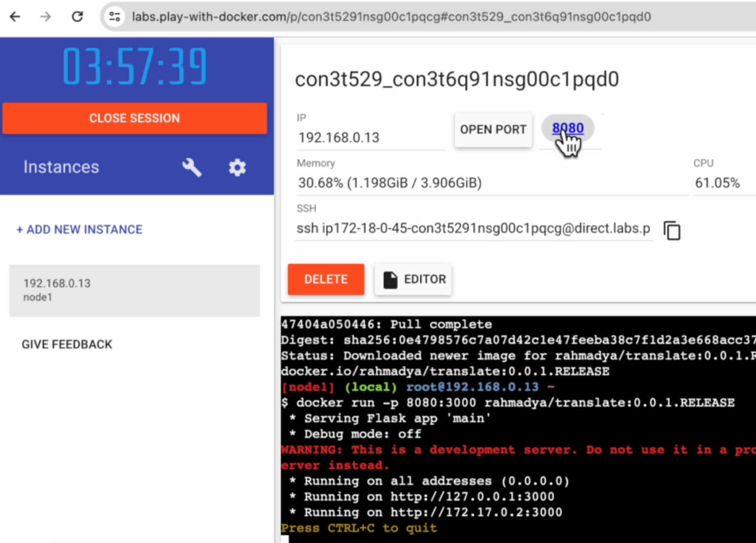Click the browser back arrow
Viewport: 756px width, 543px height.
15,17
